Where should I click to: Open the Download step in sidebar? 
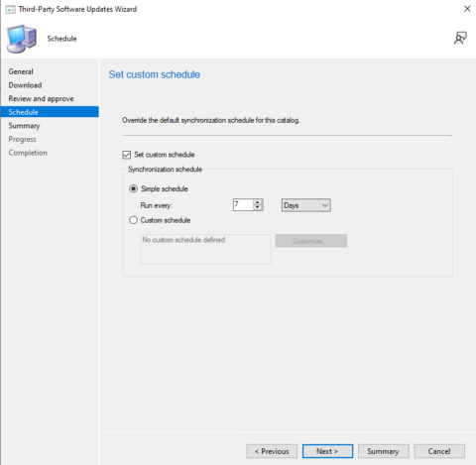[25, 85]
